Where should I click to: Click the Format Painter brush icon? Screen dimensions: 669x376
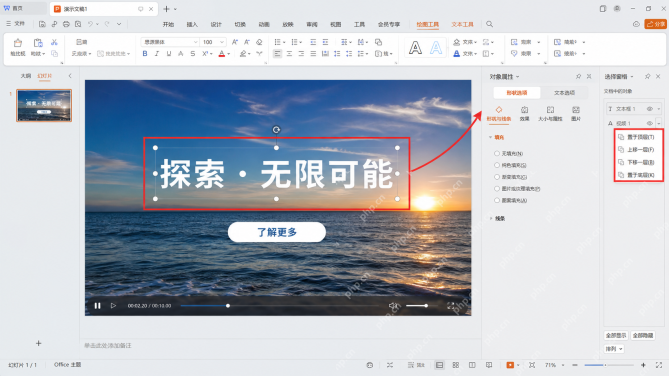pyautogui.click(x=18, y=43)
